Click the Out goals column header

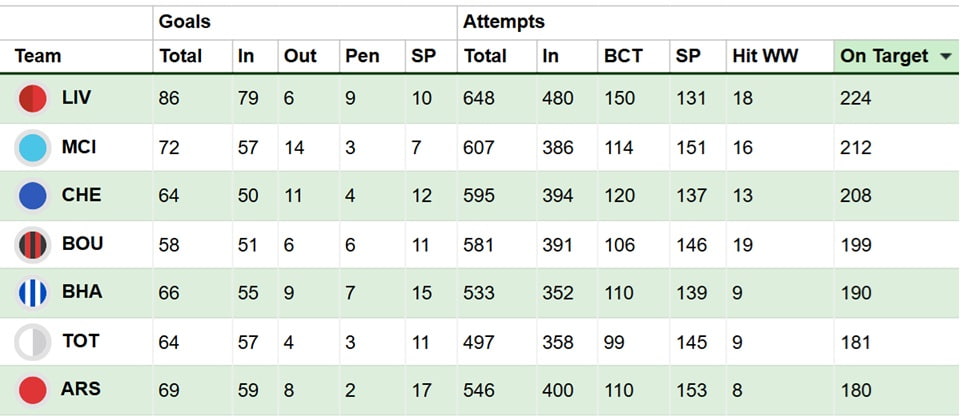click(x=300, y=57)
